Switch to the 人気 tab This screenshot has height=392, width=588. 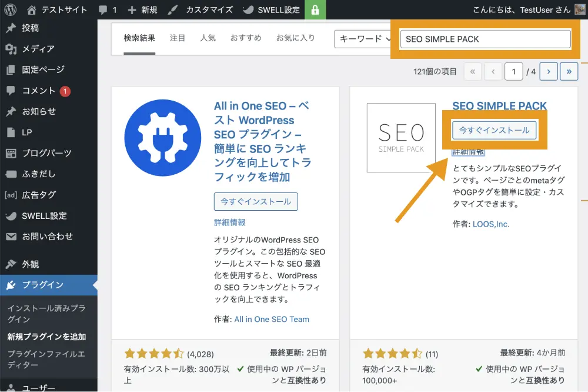tap(208, 38)
